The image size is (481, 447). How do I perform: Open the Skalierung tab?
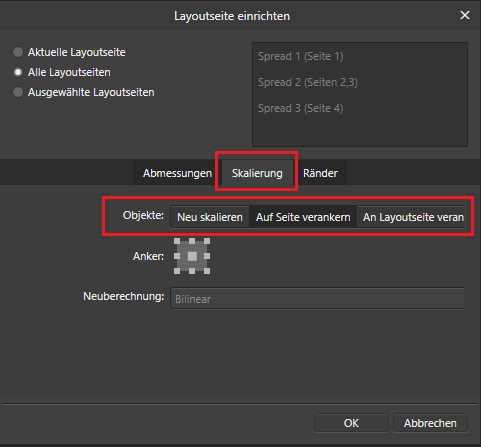pyautogui.click(x=257, y=173)
